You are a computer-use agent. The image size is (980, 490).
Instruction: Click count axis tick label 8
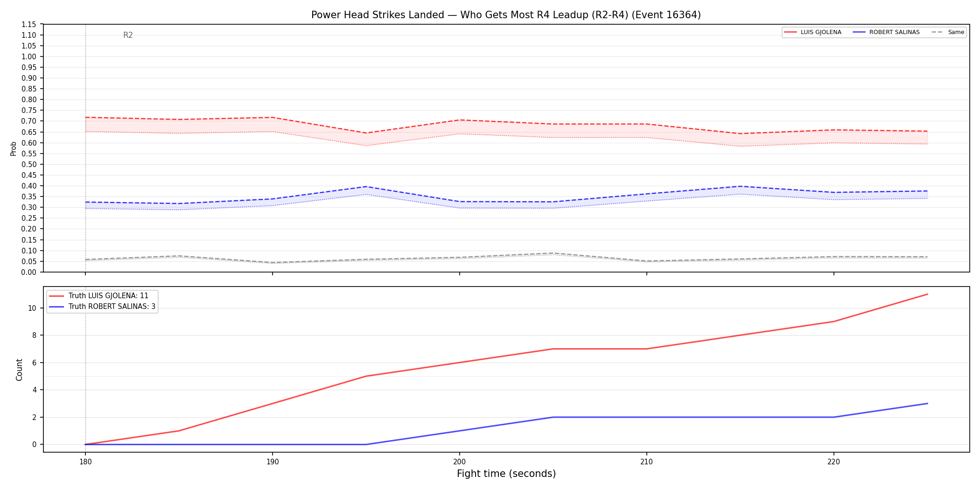(x=34, y=335)
